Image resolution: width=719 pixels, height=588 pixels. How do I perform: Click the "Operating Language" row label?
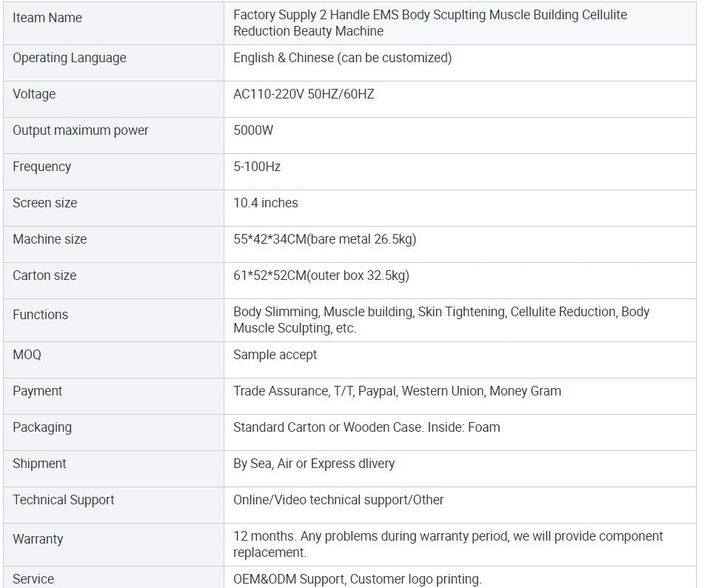[x=70, y=58]
